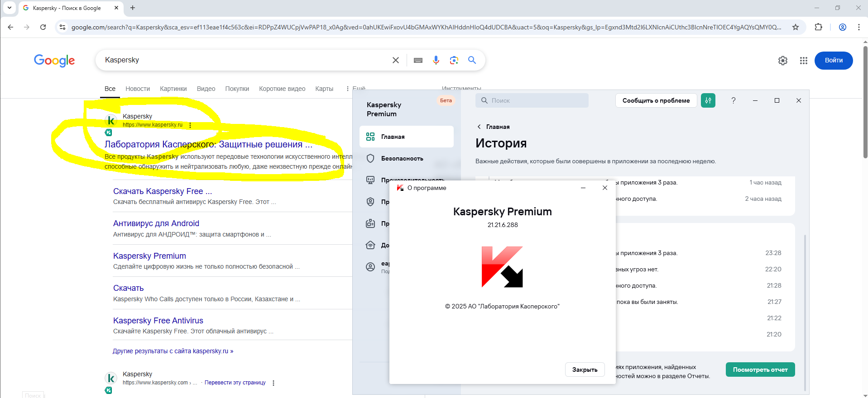The image size is (868, 398).
Task: Close the Kaspersky - Поиск в Google tab
Action: point(116,8)
